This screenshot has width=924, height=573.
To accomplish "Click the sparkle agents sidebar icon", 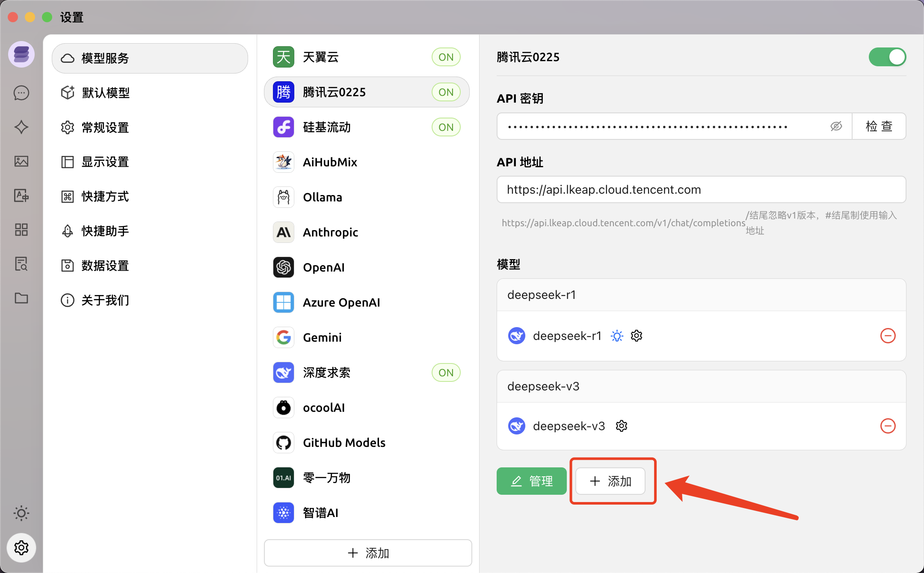I will click(21, 127).
